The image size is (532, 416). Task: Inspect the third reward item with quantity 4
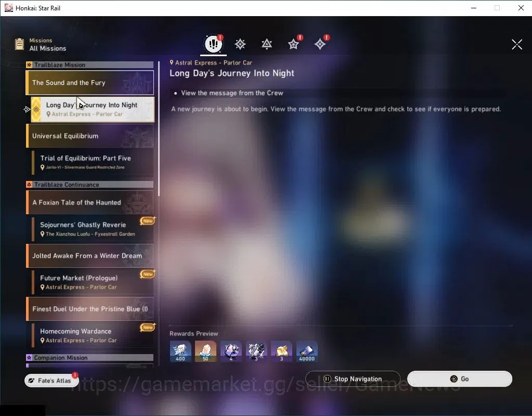tap(231, 351)
